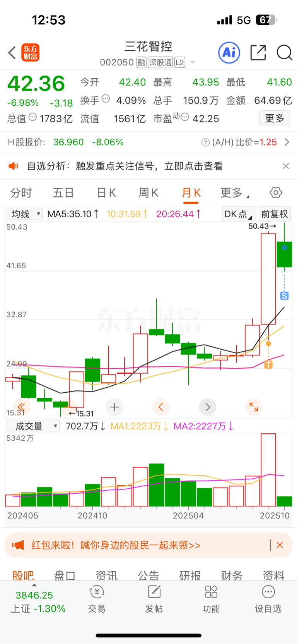Tap the back arrow at top left
Image resolution: width=297 pixels, height=644 pixels.
(12, 53)
